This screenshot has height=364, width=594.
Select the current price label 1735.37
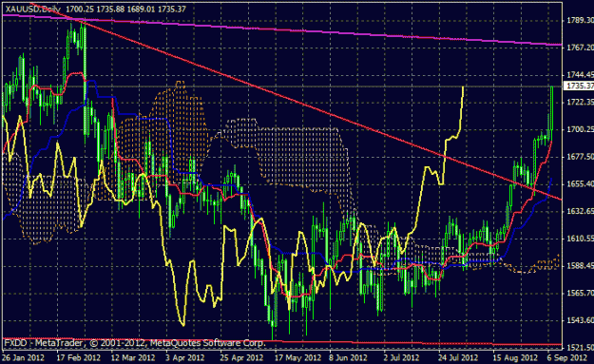pos(579,86)
